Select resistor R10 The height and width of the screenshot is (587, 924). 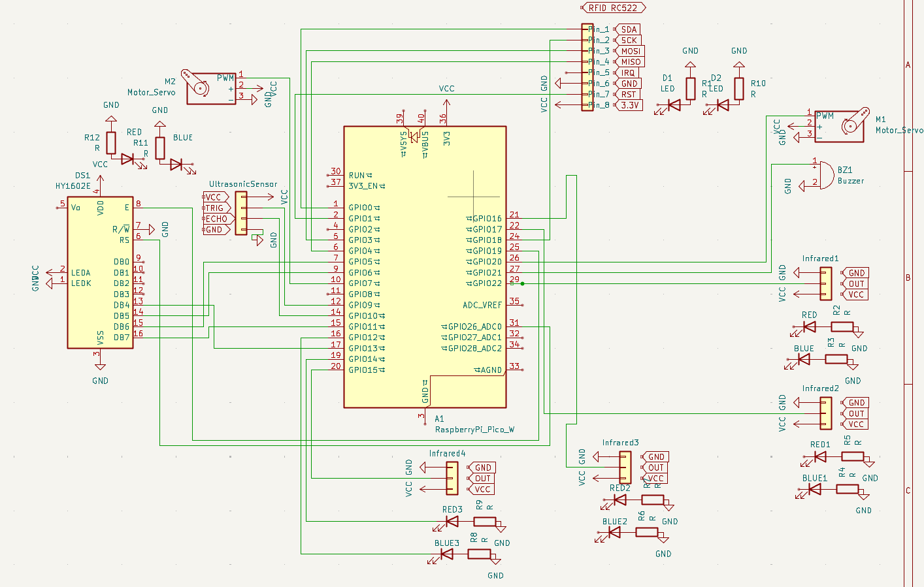[738, 88]
